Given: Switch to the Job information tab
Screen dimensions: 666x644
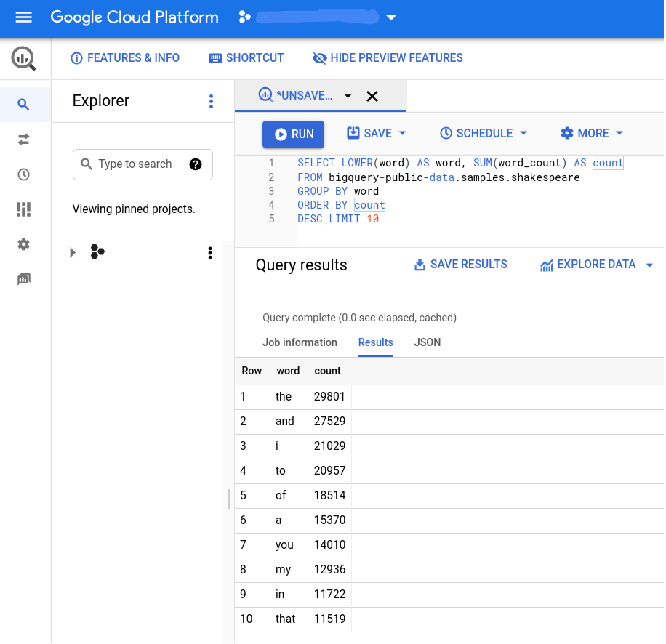Looking at the screenshot, I should (300, 342).
